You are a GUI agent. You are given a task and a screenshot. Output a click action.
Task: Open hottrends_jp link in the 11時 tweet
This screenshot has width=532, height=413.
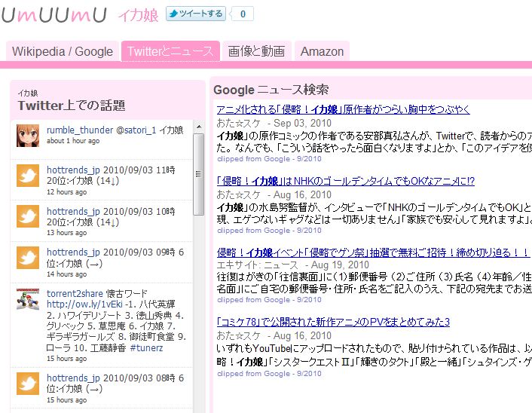[73, 170]
